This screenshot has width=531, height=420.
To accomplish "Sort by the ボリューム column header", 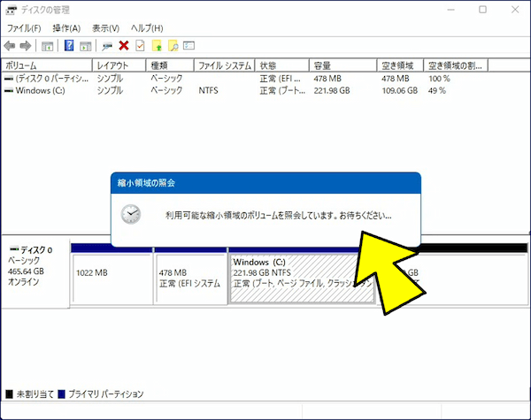I will coord(47,65).
